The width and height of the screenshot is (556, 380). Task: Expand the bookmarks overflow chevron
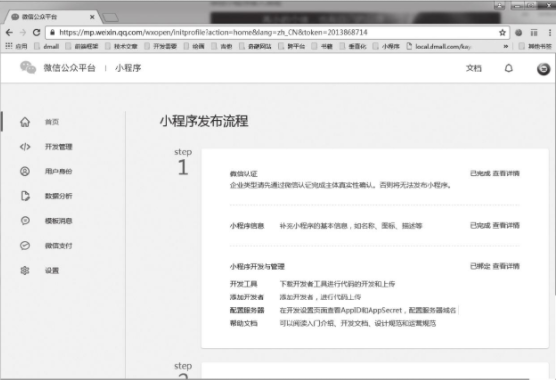point(506,46)
